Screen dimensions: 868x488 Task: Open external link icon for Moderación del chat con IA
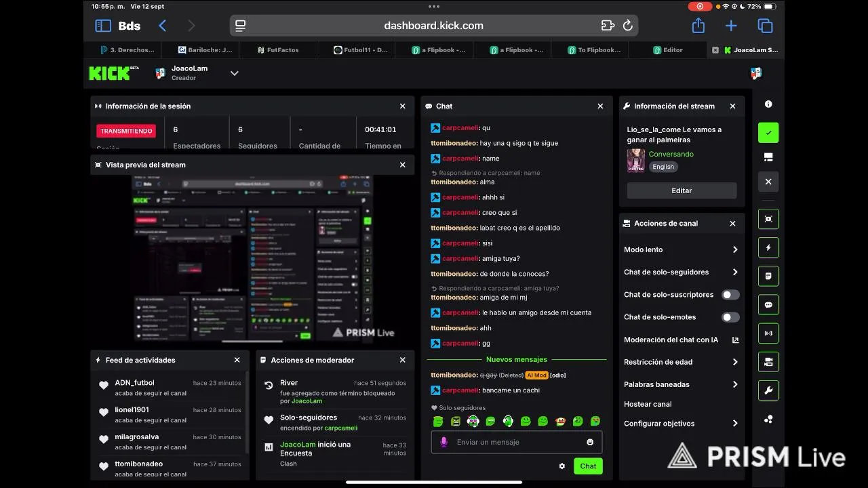pos(736,340)
